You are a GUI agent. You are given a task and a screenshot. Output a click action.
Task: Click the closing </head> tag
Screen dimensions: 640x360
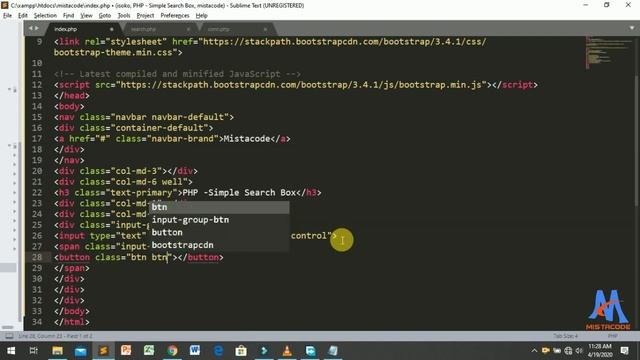click(x=71, y=96)
